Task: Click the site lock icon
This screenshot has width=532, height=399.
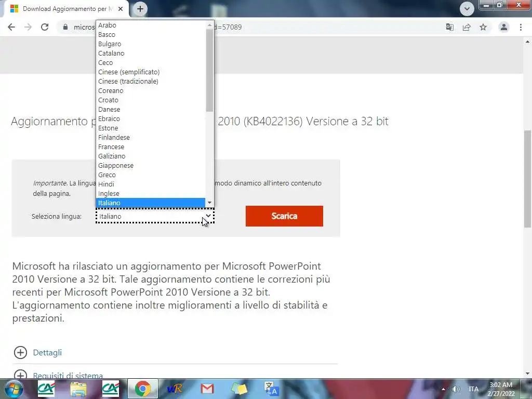Action: [65, 27]
